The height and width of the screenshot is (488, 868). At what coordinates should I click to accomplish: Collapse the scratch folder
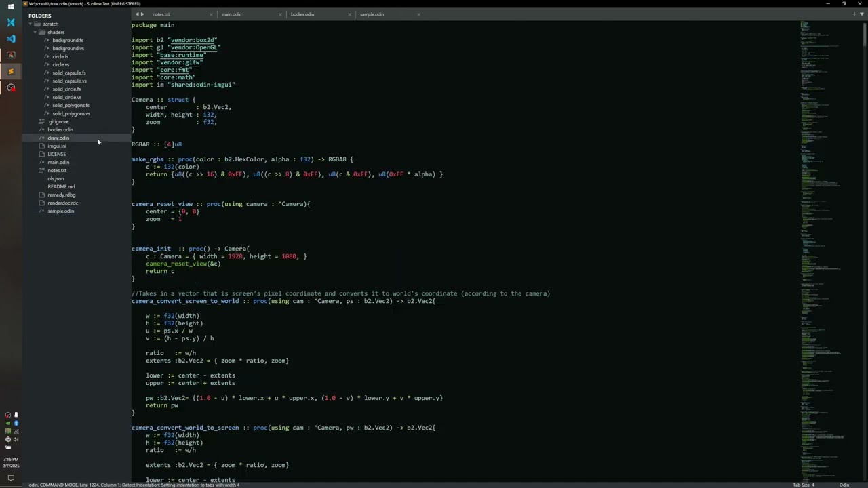coord(31,24)
